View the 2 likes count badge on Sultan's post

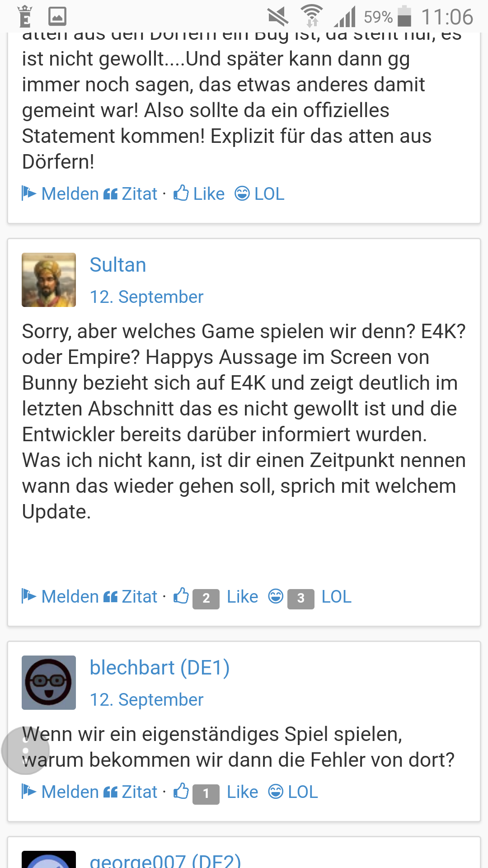pyautogui.click(x=206, y=599)
